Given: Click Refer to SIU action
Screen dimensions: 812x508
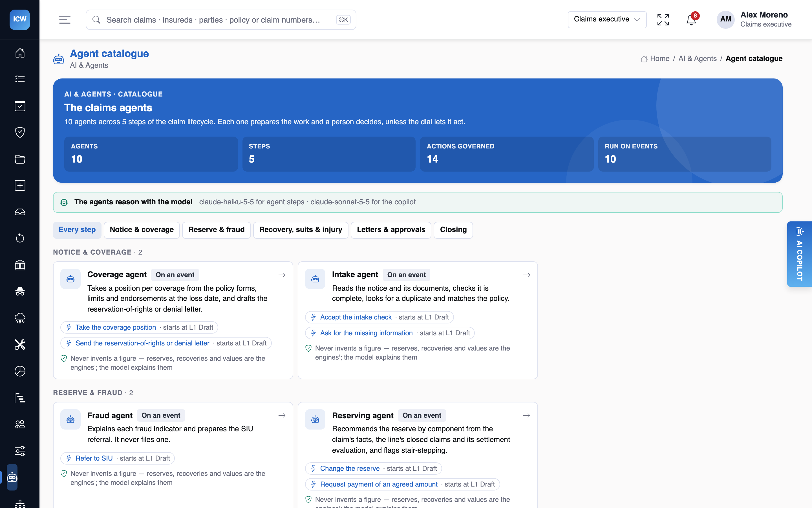Looking at the screenshot, I should coord(94,458).
